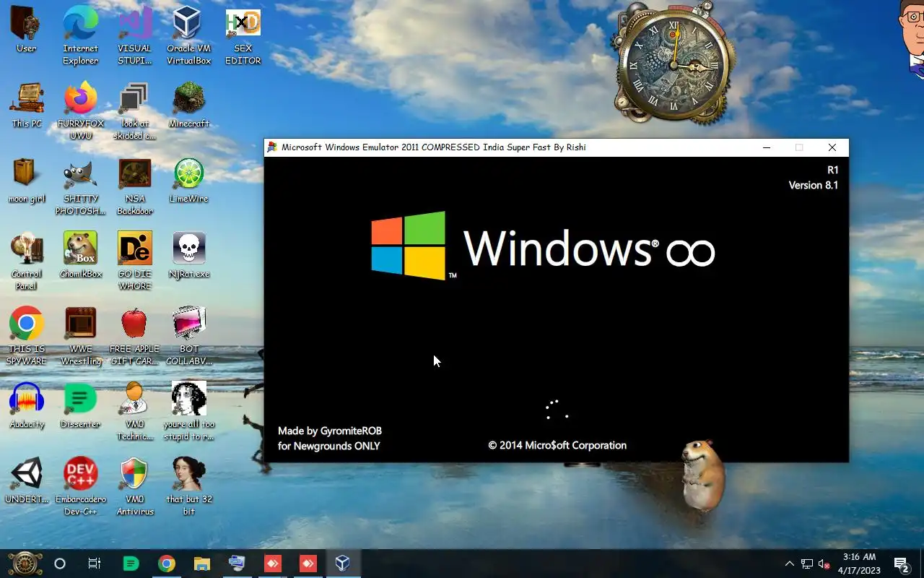Open the Dissenter desktop shortcut
924x578 pixels.
pyautogui.click(x=81, y=406)
